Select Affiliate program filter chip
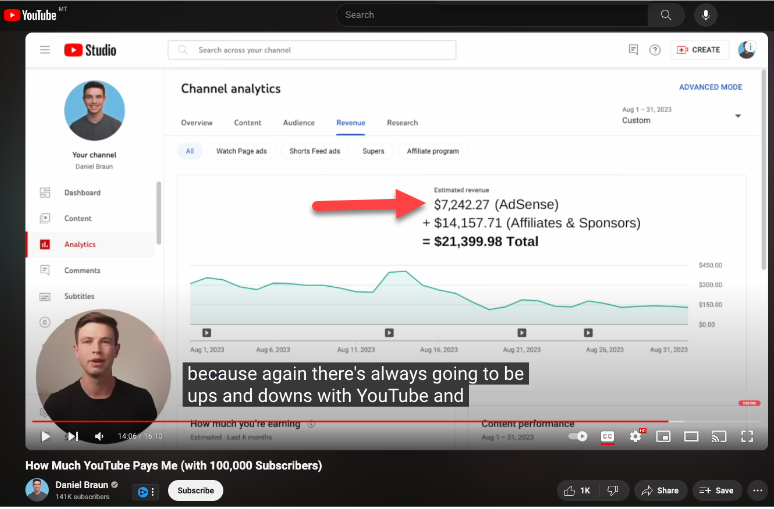The image size is (774, 509). point(432,151)
